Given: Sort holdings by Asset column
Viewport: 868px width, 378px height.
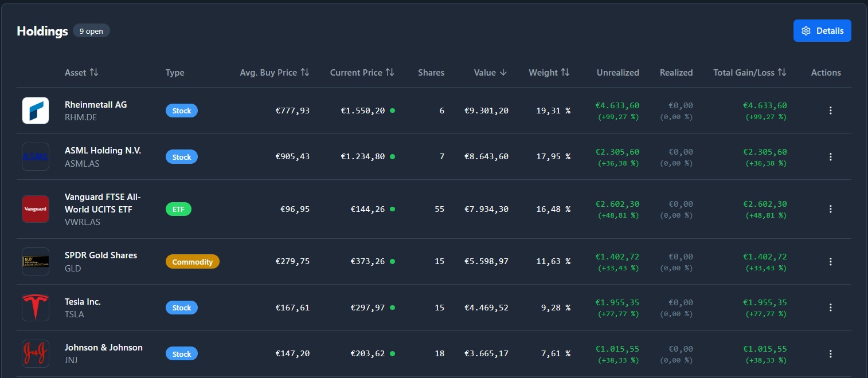Looking at the screenshot, I should 81,73.
